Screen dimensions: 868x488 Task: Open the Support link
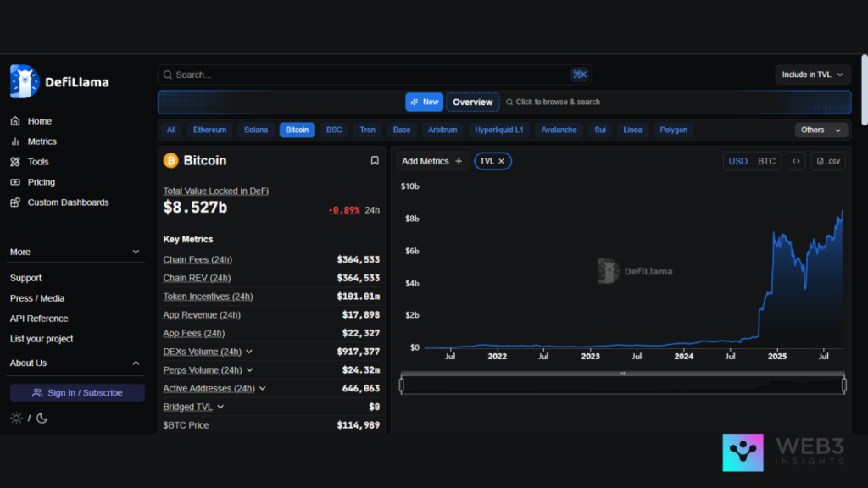point(25,278)
